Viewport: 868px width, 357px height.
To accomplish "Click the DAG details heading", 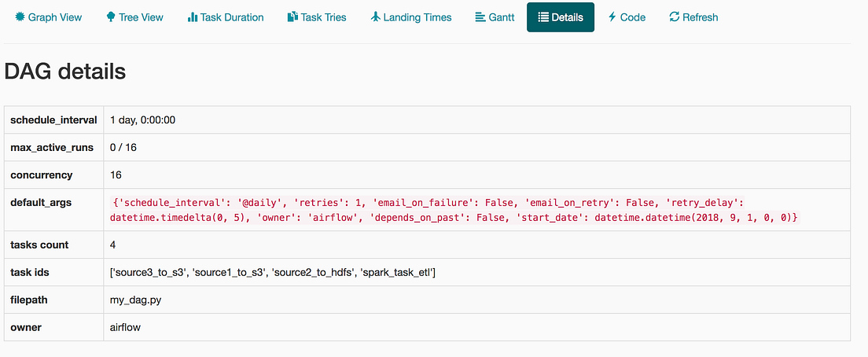I will tap(64, 72).
